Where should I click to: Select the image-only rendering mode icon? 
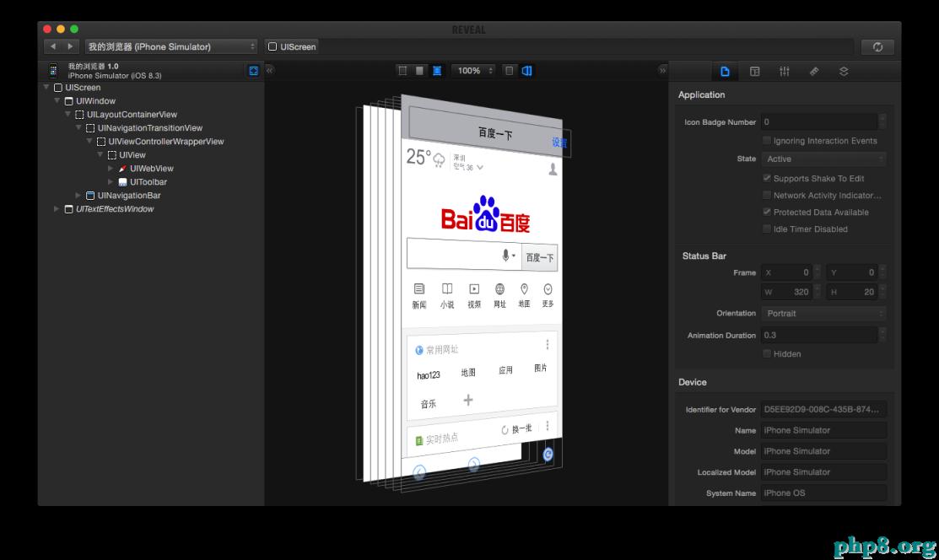pyautogui.click(x=419, y=71)
